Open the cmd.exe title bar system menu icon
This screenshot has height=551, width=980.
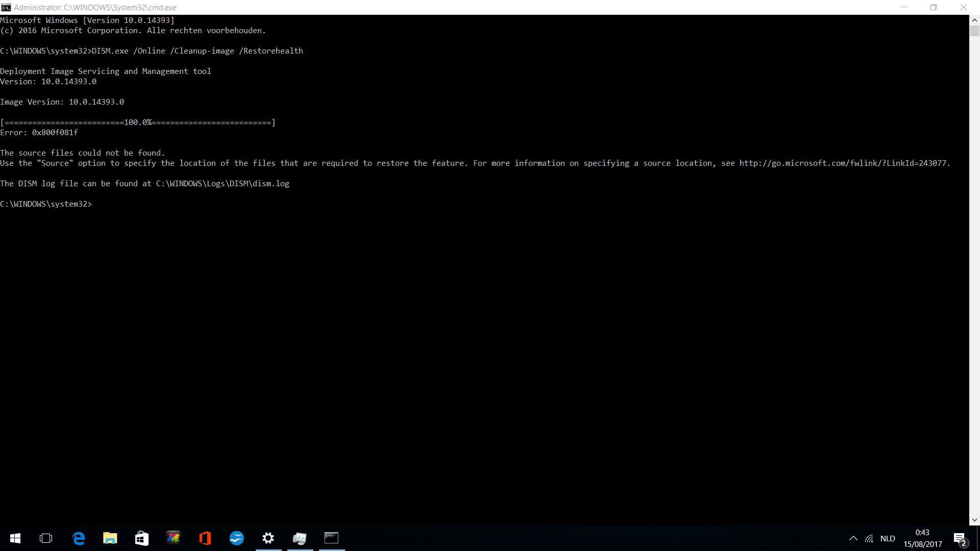coord(6,7)
